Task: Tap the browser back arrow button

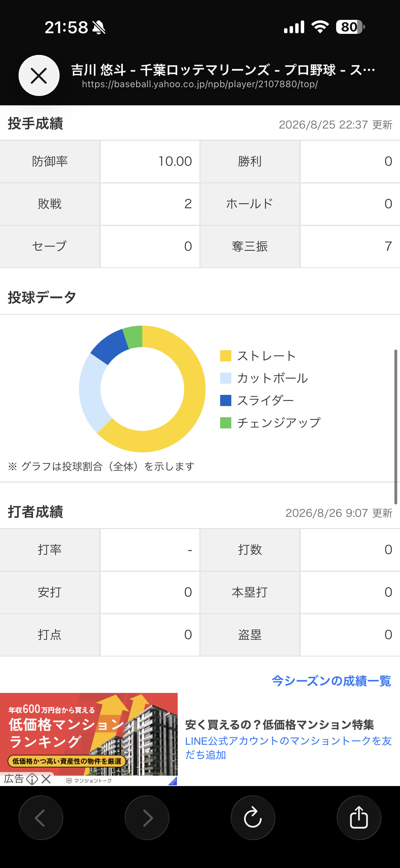Action: pyautogui.click(x=41, y=818)
